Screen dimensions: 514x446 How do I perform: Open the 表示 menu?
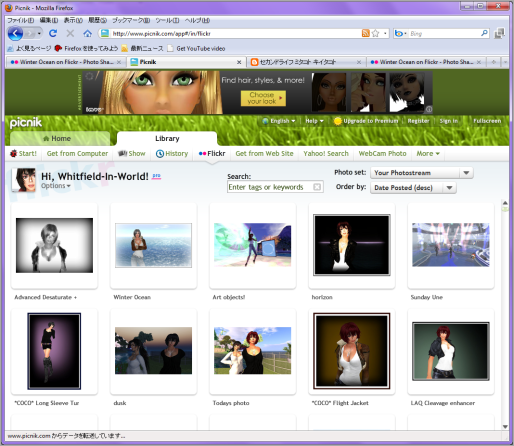coord(73,20)
